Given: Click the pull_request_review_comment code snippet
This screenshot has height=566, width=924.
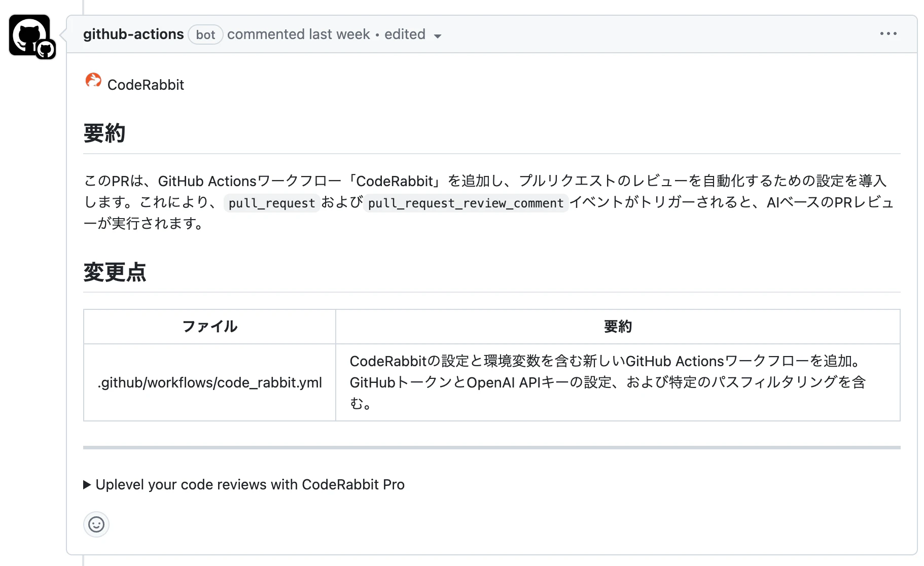Looking at the screenshot, I should pyautogui.click(x=466, y=203).
